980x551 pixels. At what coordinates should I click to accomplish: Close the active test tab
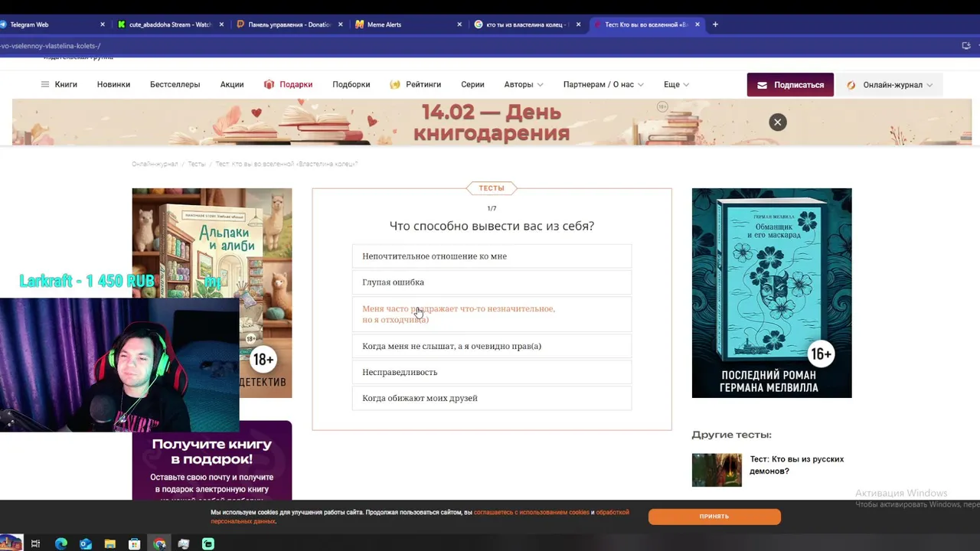pyautogui.click(x=697, y=24)
